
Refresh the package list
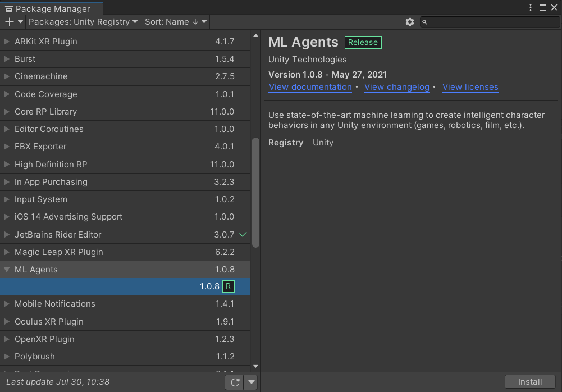[x=235, y=382]
